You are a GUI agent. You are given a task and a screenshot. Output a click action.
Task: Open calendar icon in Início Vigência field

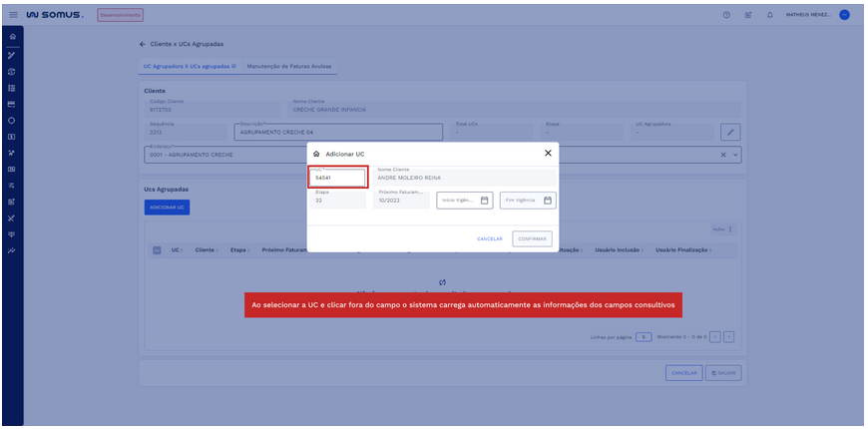(x=485, y=200)
